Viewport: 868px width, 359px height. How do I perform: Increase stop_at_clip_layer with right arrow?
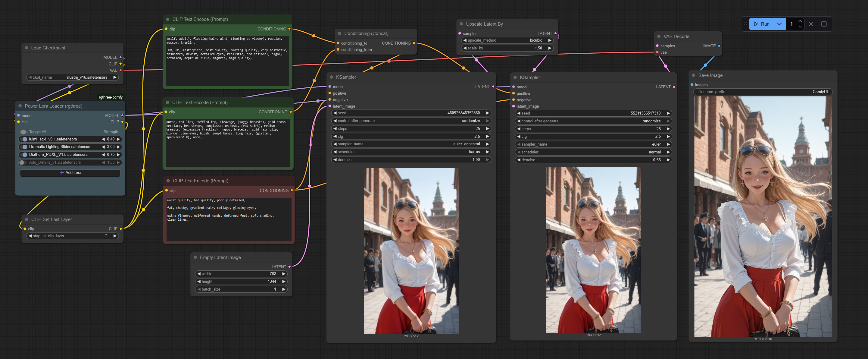point(115,236)
